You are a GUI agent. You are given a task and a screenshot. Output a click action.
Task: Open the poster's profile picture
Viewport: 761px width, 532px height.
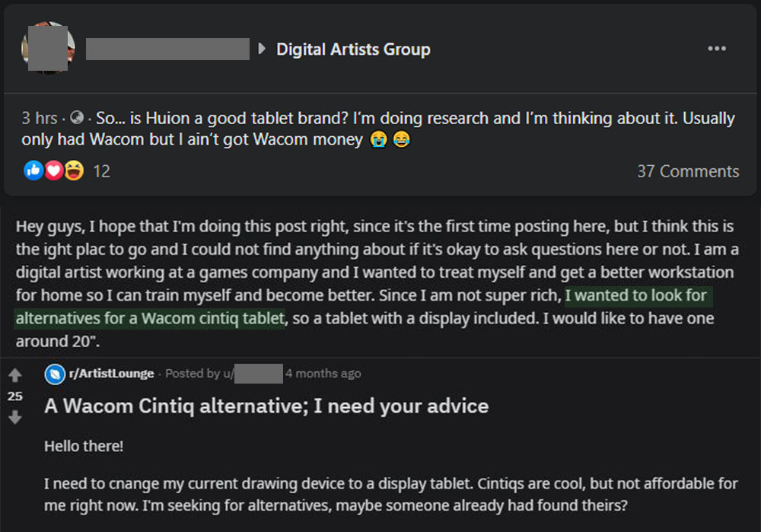pyautogui.click(x=48, y=48)
